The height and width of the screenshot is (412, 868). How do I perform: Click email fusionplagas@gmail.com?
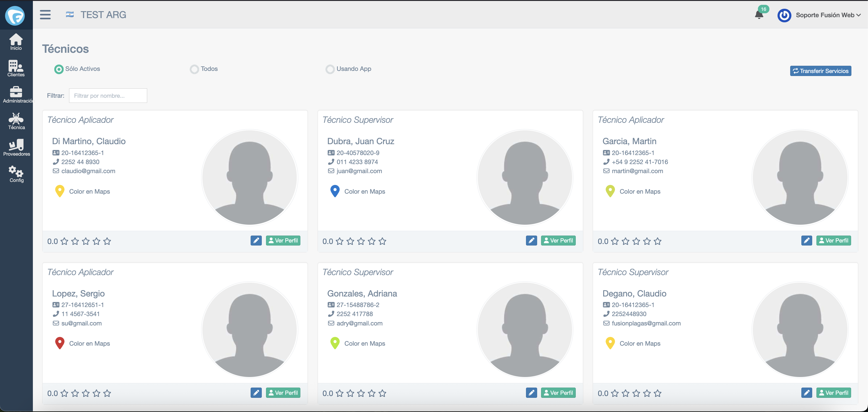pos(646,323)
